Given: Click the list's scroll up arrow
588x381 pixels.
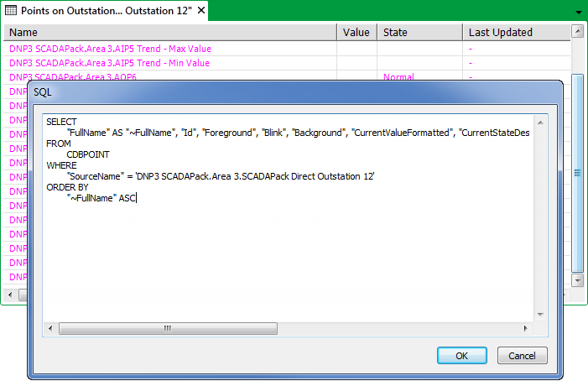Looking at the screenshot, I should pos(577,31).
